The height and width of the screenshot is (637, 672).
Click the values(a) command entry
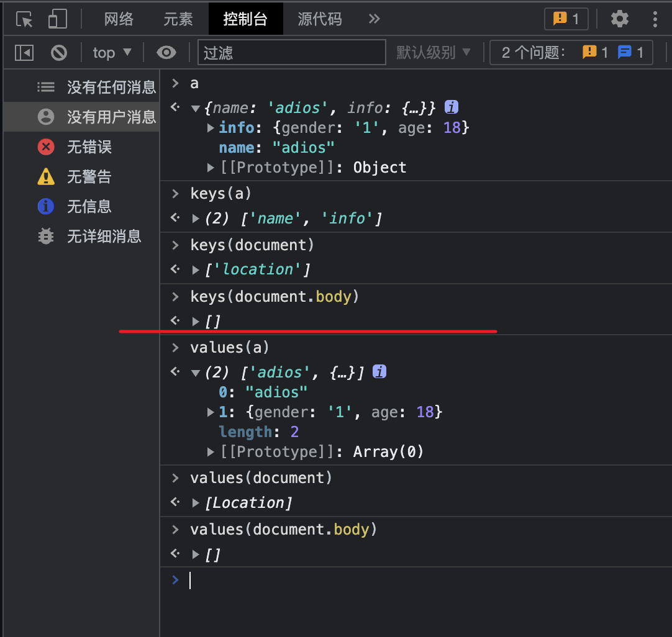tap(230, 348)
